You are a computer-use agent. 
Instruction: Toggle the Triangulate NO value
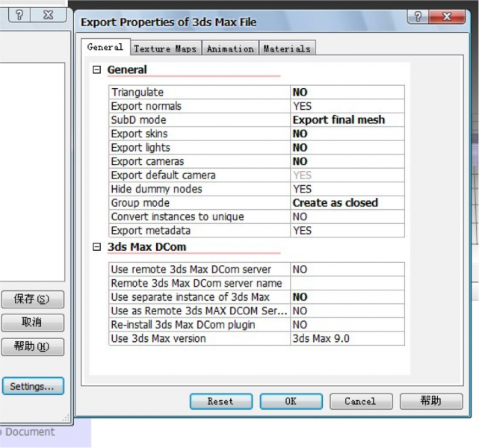pyautogui.click(x=347, y=92)
